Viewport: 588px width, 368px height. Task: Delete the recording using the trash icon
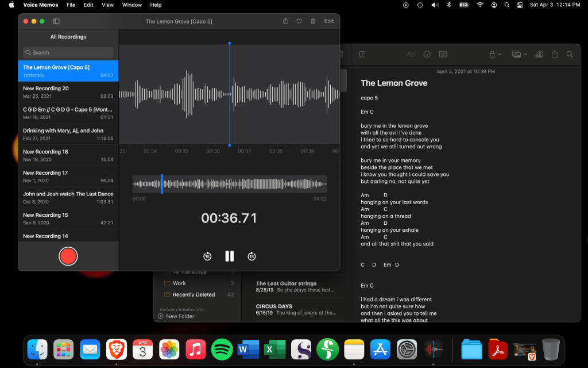tap(313, 21)
